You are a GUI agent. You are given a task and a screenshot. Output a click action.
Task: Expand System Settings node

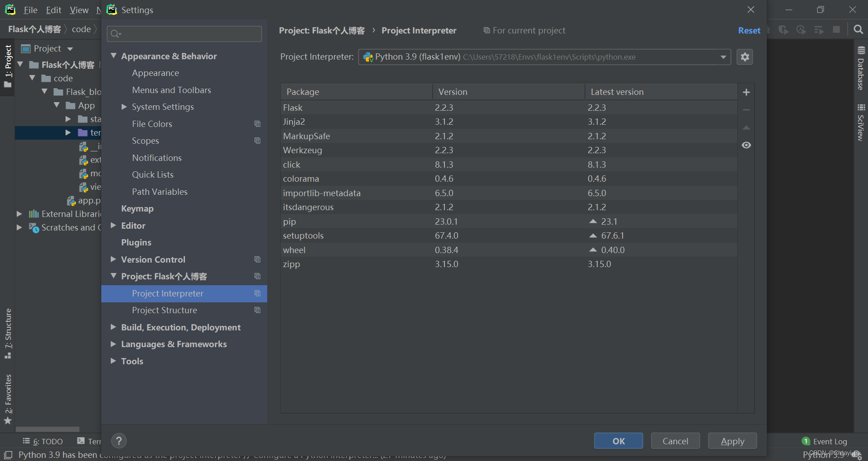tap(124, 107)
